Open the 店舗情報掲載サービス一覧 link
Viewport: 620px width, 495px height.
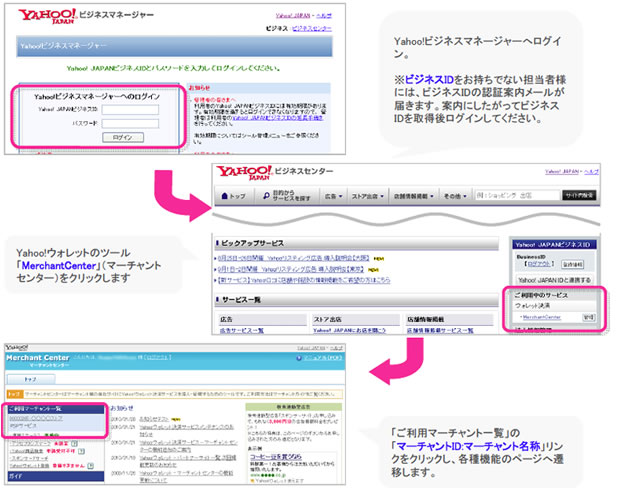(x=440, y=330)
